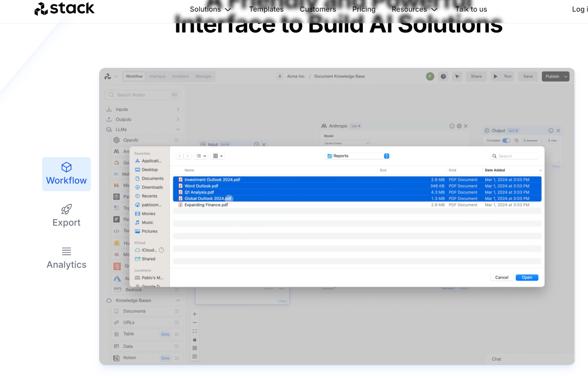This screenshot has height=392, width=588.
Task: Collapse the LLMs section in the node sidebar
Action: (x=178, y=129)
